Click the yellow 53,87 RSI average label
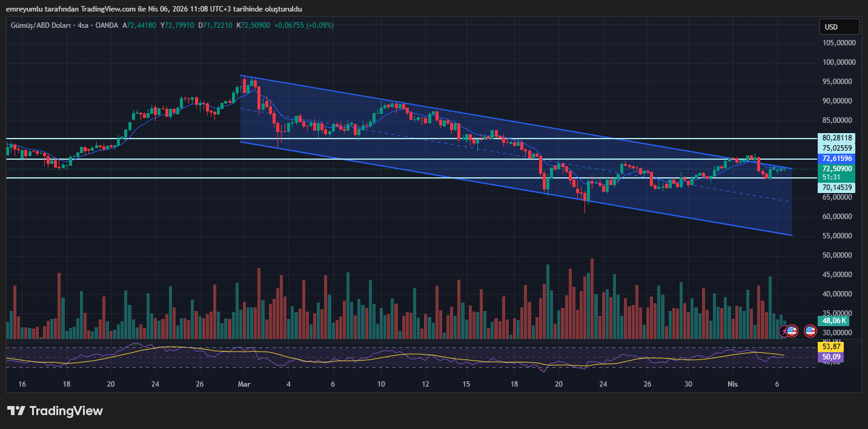Screen dimensions: 868x429 coord(830,347)
